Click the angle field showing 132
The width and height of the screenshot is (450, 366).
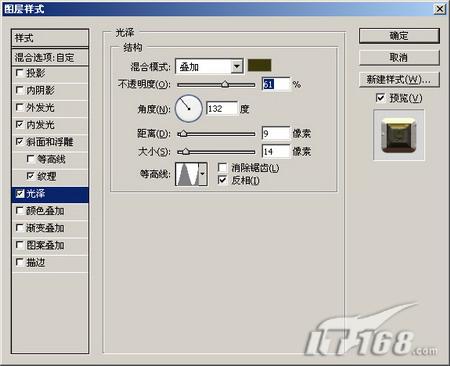pyautogui.click(x=222, y=109)
